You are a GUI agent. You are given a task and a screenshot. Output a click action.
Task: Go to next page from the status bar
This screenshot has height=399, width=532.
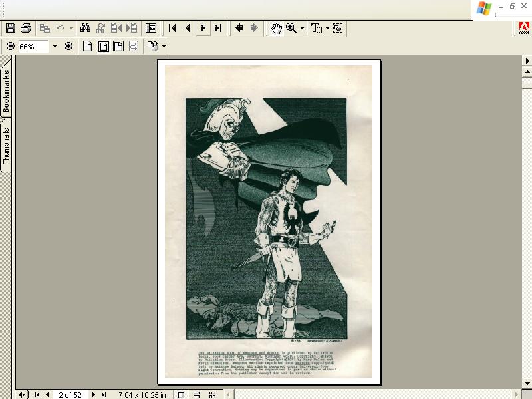coord(94,394)
